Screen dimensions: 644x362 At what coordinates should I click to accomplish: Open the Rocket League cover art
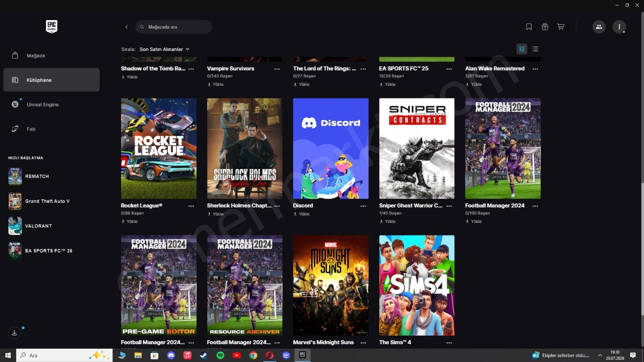tap(159, 148)
